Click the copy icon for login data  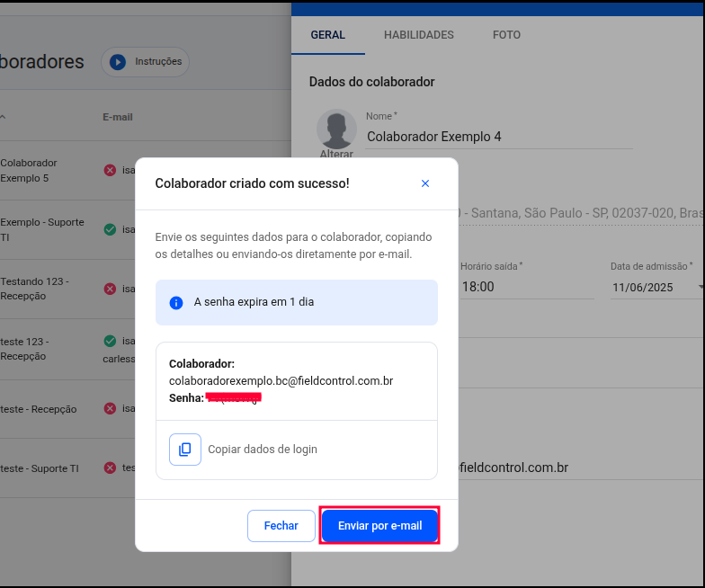(x=185, y=450)
